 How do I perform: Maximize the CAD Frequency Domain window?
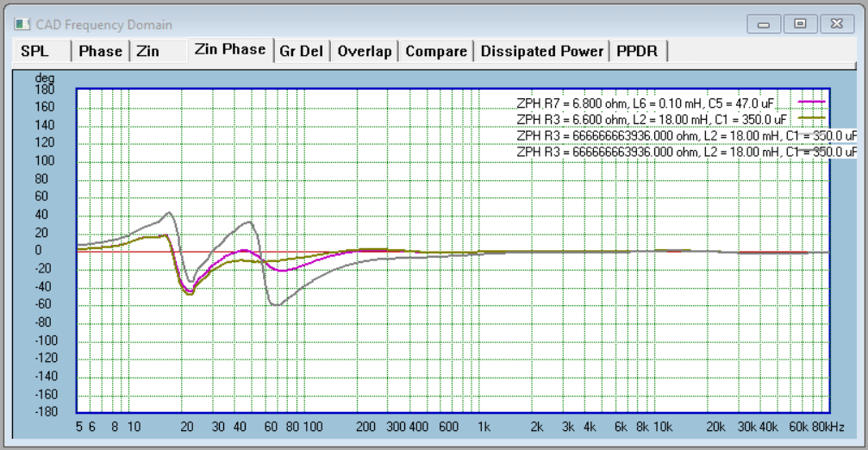800,24
